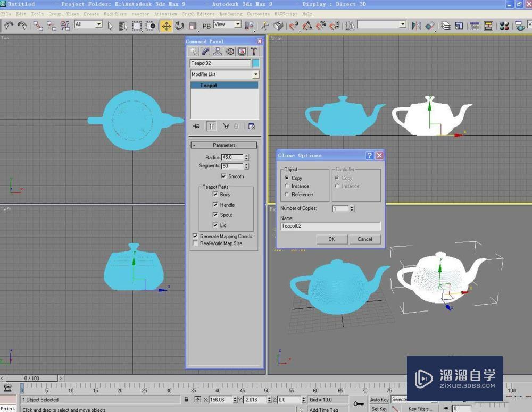Open the selection filter dropdown showing All
Screen dimensions: 532x412
(x=98, y=25)
